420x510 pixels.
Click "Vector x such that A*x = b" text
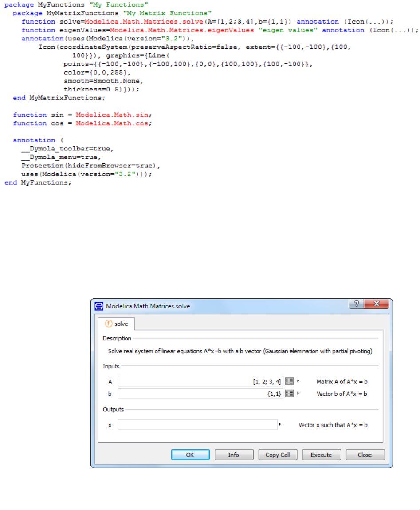tap(333, 425)
